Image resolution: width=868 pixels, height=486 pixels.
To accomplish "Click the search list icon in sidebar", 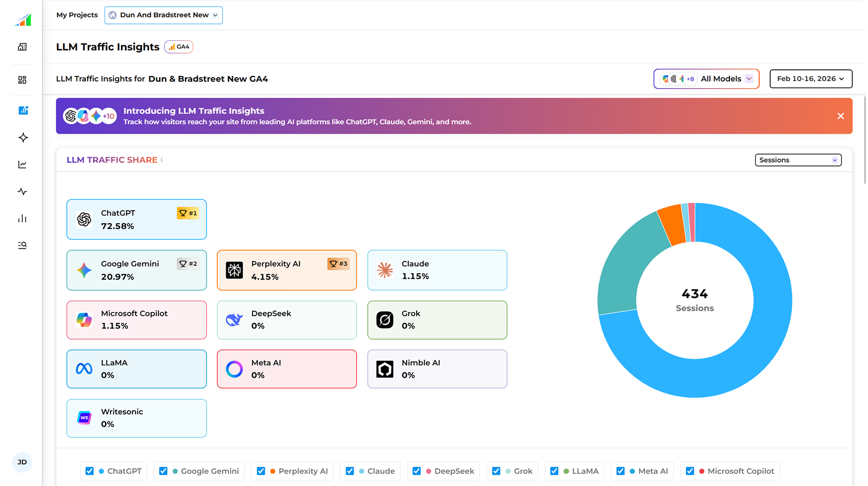I will (22, 245).
